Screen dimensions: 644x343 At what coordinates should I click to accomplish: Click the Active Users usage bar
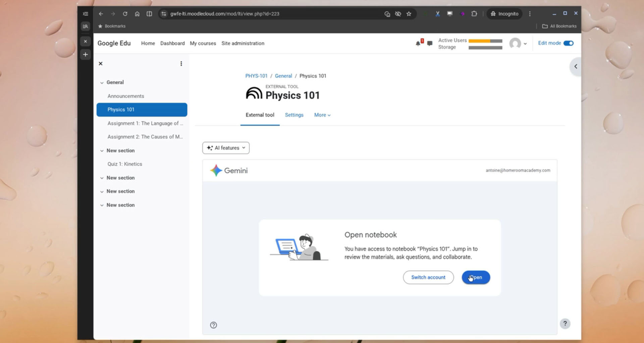click(x=485, y=41)
